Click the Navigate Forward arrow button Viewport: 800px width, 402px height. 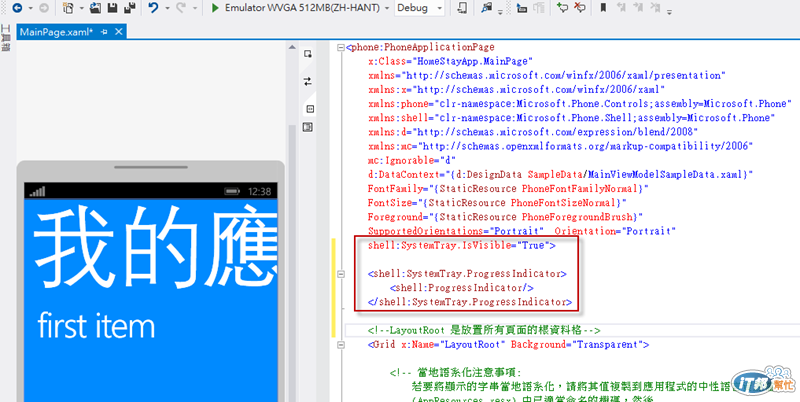44,8
